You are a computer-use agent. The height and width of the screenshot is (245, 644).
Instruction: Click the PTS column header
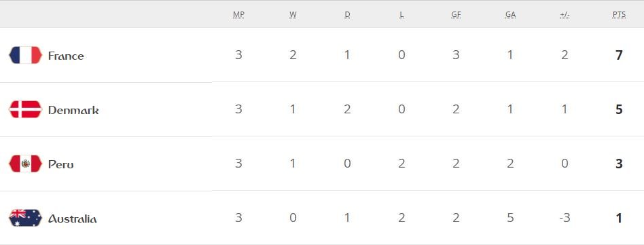pyautogui.click(x=619, y=15)
